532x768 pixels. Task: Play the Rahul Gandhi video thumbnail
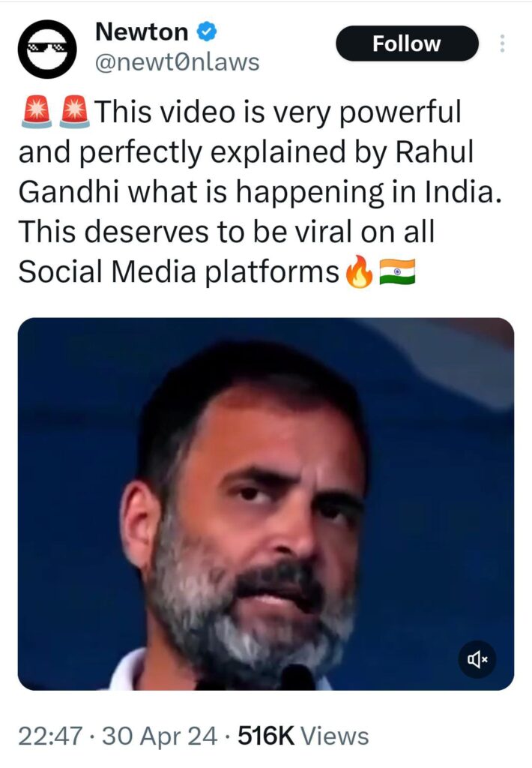pyautogui.click(x=265, y=502)
